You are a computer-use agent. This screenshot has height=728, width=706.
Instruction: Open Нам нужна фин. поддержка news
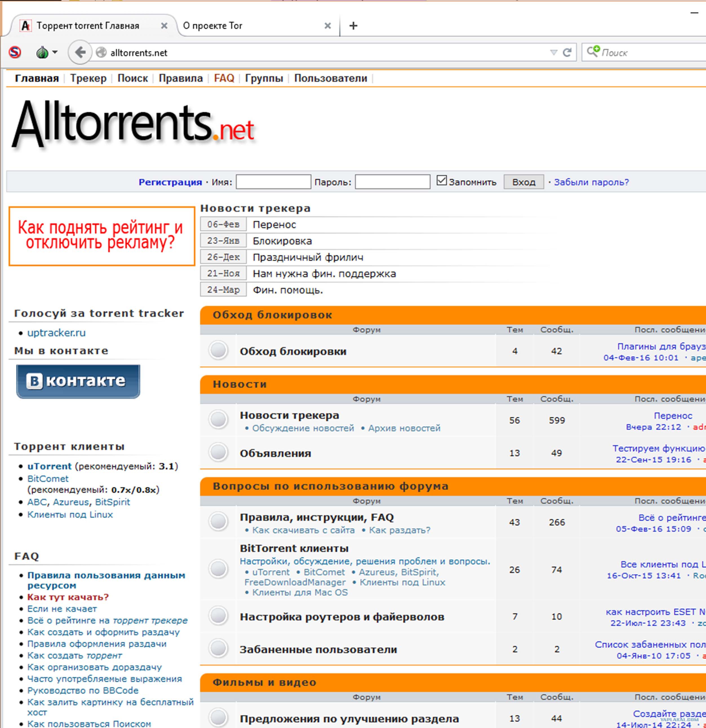click(324, 273)
